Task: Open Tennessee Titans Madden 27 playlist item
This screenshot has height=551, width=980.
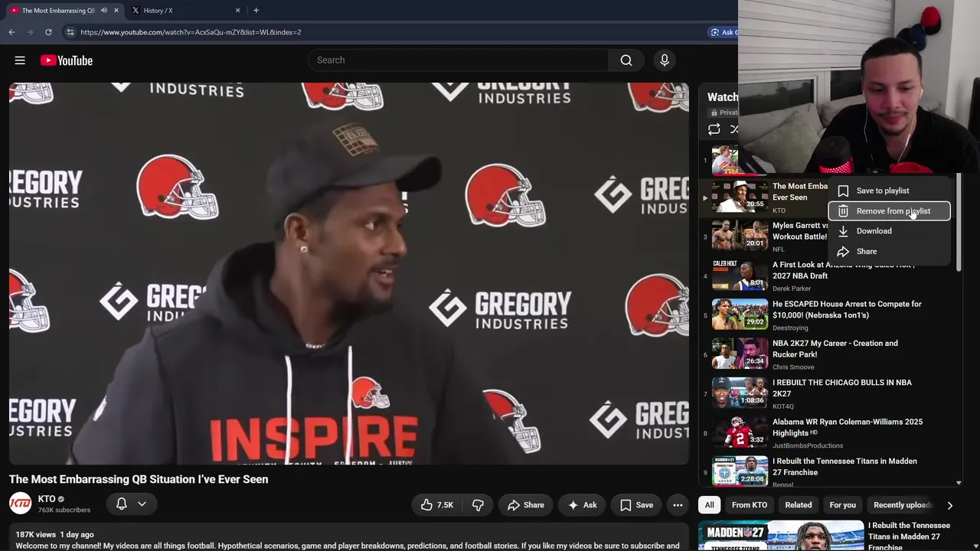Action: click(829, 471)
